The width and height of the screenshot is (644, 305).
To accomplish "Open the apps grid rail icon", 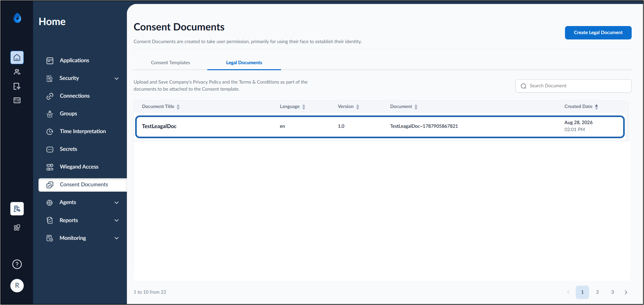I will pos(17,228).
